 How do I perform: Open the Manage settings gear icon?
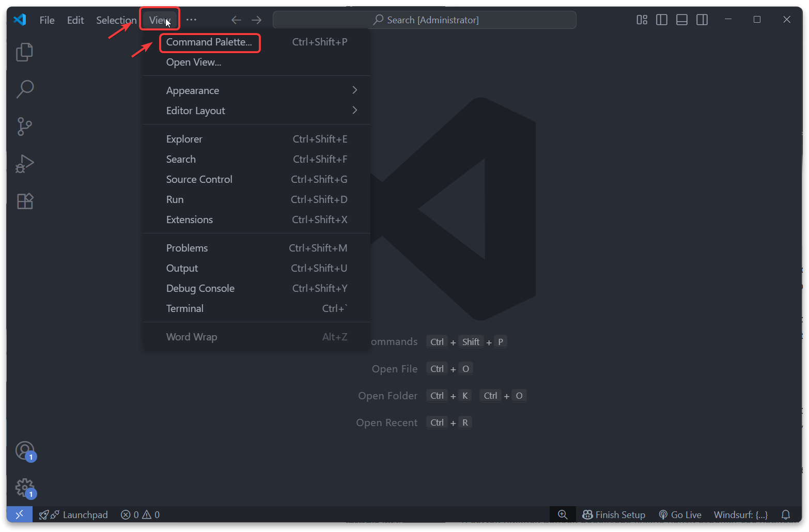click(24, 487)
